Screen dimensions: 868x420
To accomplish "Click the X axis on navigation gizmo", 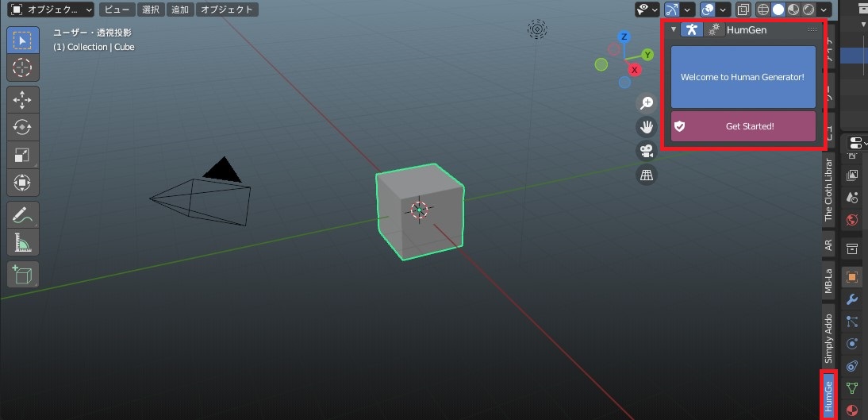I will tap(635, 70).
